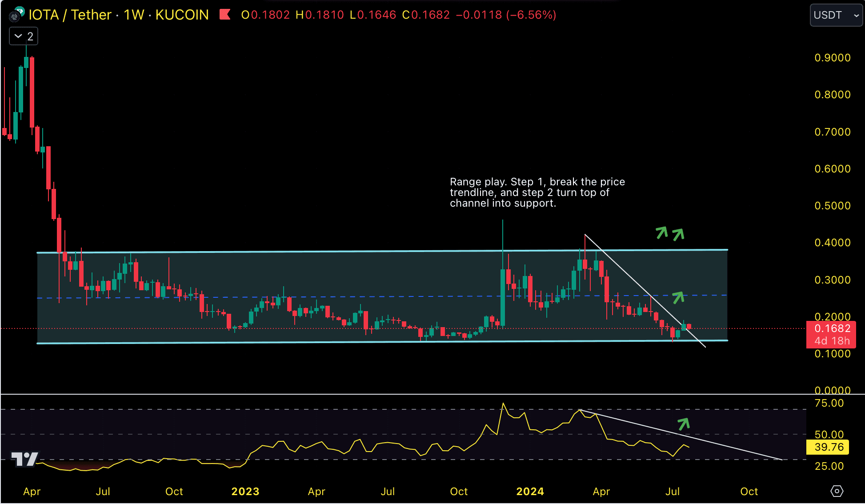
Task: Click the price change value −0.0118 (−6.56%)
Action: (506, 15)
